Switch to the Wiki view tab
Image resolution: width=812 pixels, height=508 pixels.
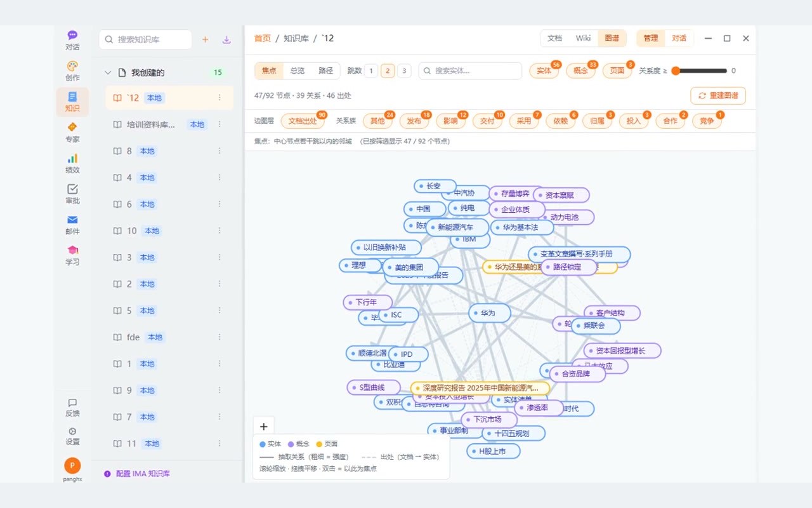click(583, 38)
